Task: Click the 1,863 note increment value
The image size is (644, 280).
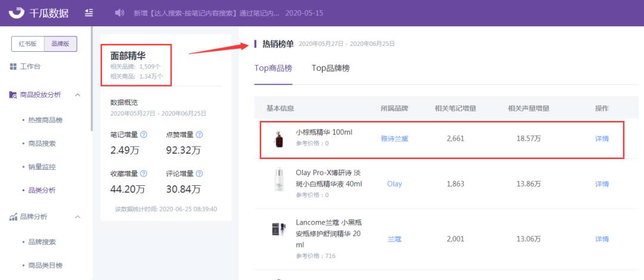Action: click(456, 183)
